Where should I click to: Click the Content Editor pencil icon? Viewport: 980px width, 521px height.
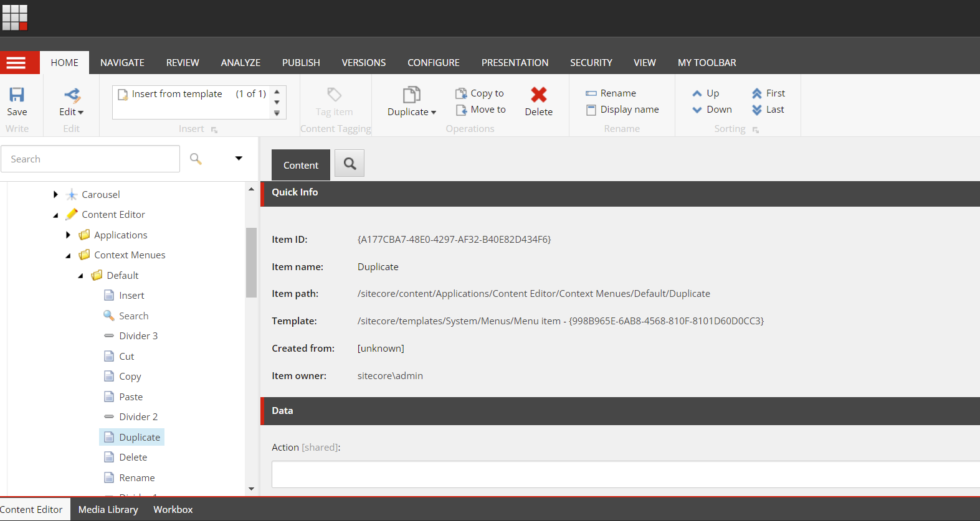72,214
